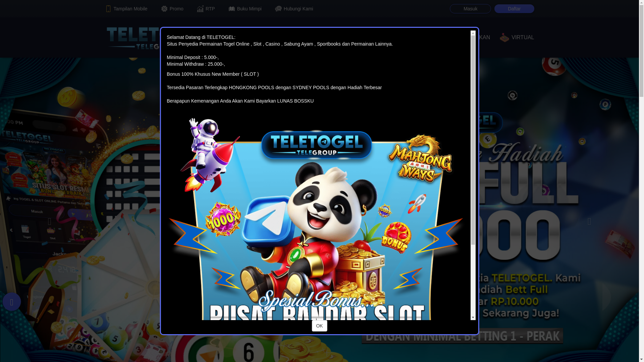
Task: Click the Selamat Datang di TELETOGEL heading
Action: coord(201,37)
